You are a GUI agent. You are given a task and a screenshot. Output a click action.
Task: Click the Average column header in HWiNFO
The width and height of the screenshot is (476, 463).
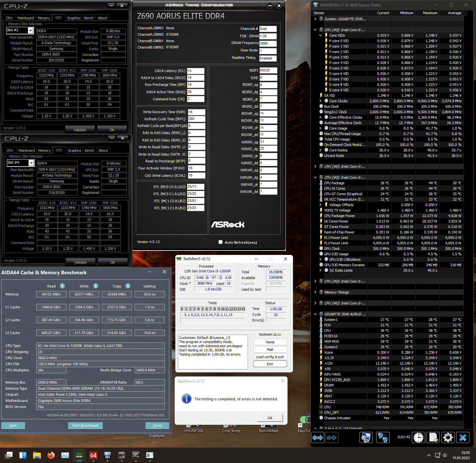tap(455, 13)
